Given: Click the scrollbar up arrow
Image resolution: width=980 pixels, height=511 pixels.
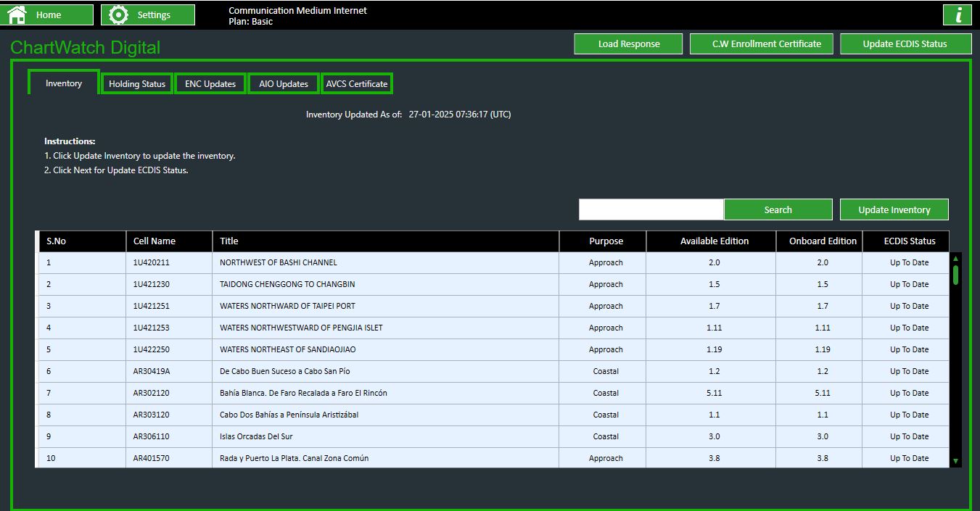Looking at the screenshot, I should click(956, 257).
